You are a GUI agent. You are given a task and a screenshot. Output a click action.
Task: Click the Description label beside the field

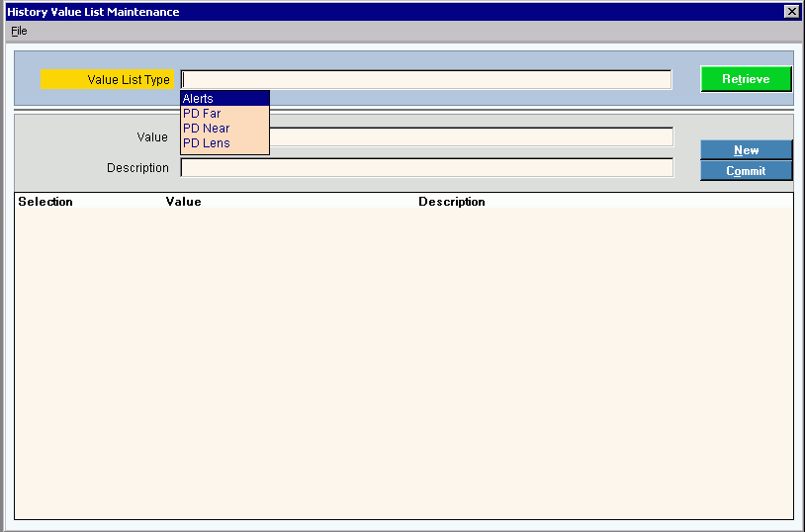[x=137, y=168]
